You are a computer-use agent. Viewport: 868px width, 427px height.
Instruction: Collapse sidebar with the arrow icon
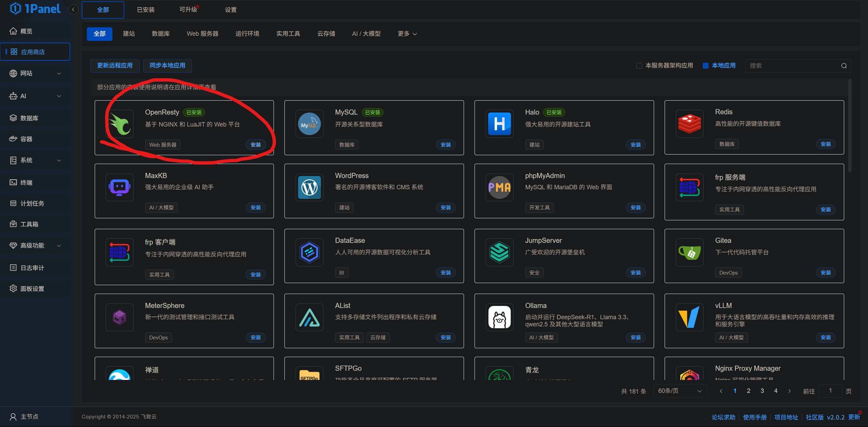pyautogui.click(x=73, y=10)
